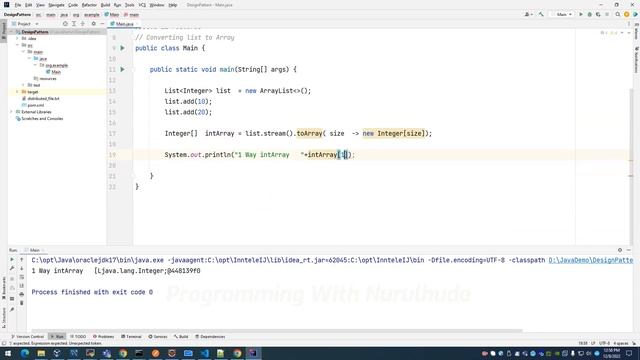Open the Version Control tool window
This screenshot has height=360, width=640.
(28, 337)
